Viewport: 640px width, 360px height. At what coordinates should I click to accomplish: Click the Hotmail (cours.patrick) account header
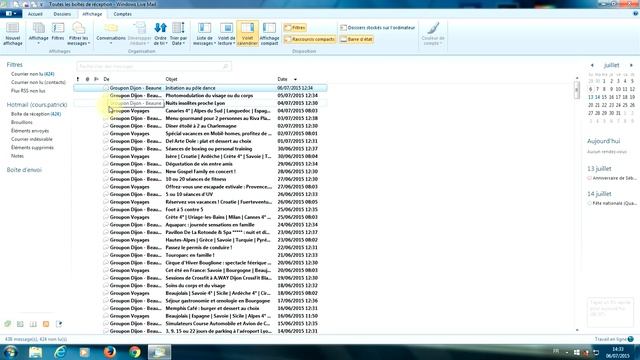(37, 105)
